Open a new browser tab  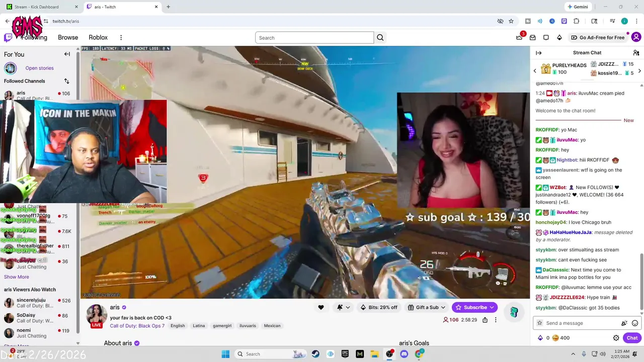coord(168,7)
